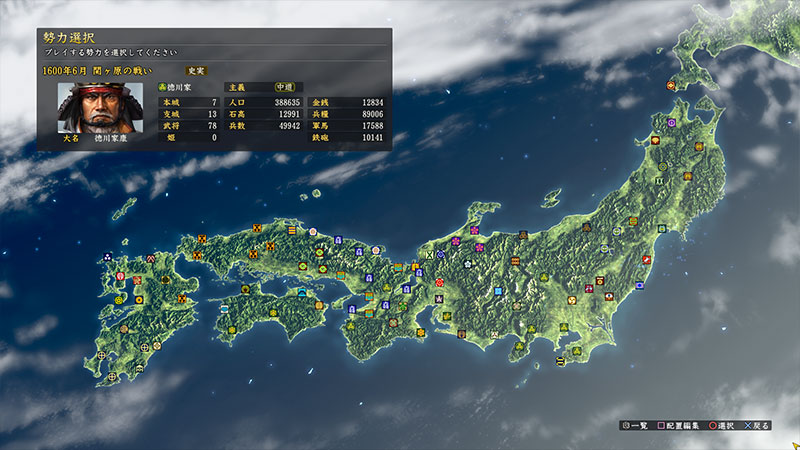Click Tokugawa Ieyasu's daimyo portrait

(86, 109)
